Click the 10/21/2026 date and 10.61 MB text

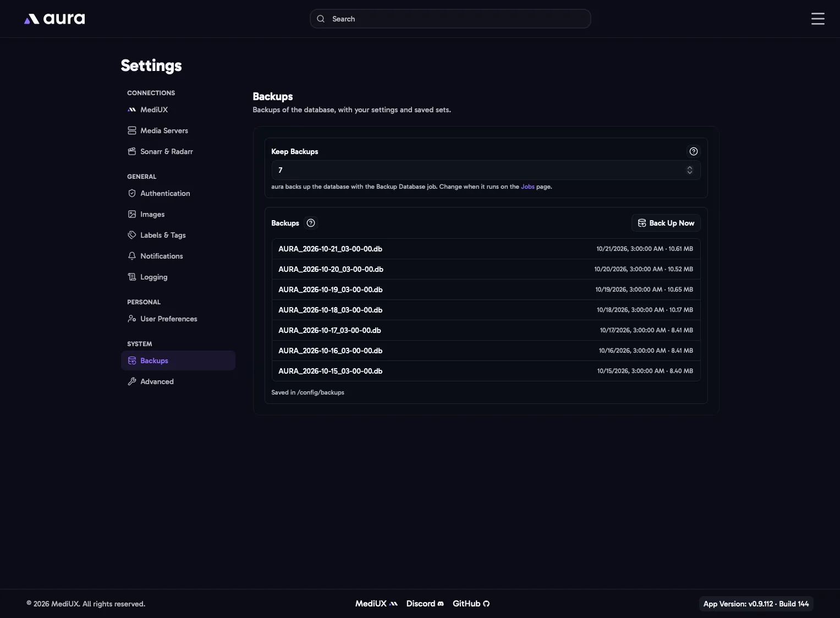coord(645,249)
